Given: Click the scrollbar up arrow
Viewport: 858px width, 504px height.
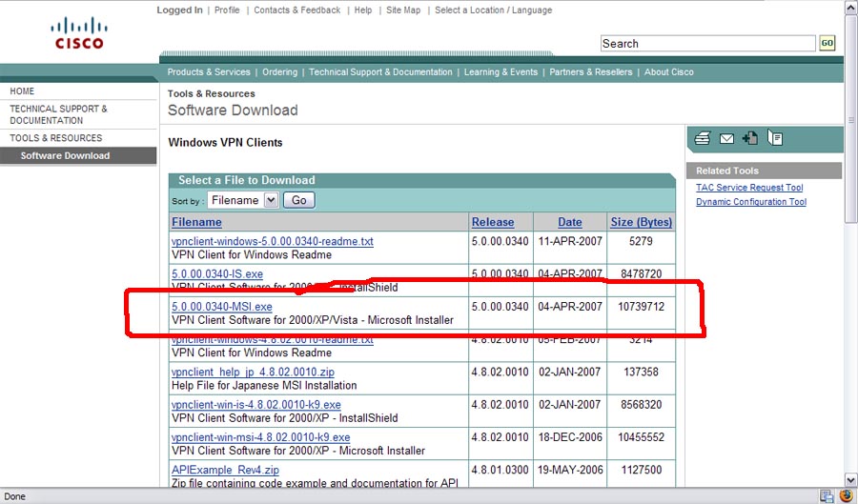Looking at the screenshot, I should coord(851,7).
